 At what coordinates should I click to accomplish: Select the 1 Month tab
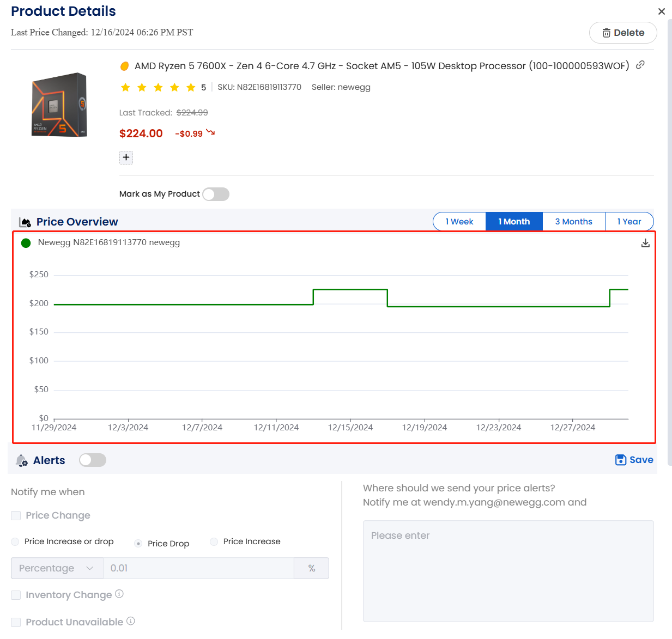(514, 222)
